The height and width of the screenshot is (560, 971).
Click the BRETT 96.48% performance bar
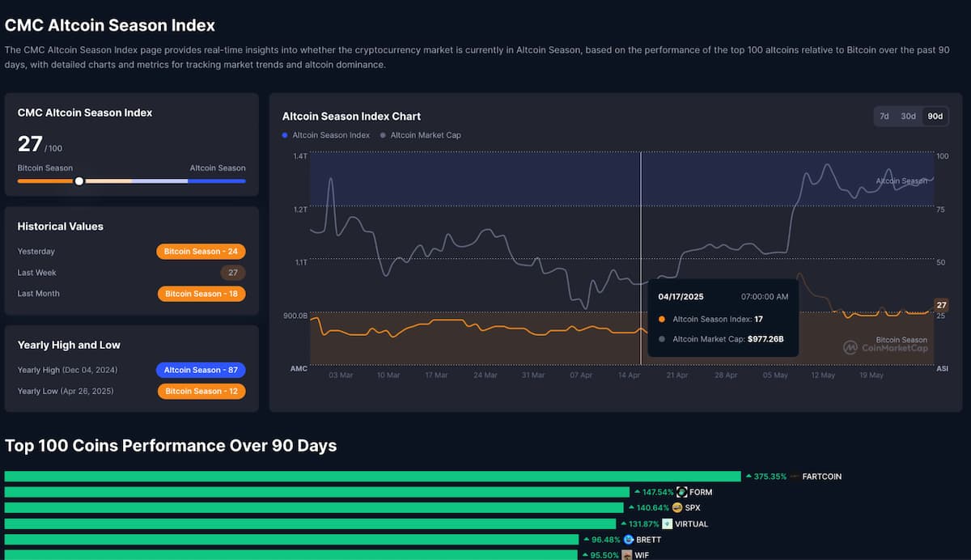pyautogui.click(x=291, y=540)
